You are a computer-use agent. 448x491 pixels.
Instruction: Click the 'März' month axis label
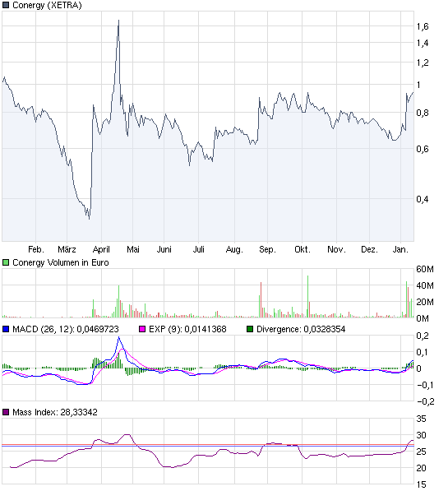point(67,249)
